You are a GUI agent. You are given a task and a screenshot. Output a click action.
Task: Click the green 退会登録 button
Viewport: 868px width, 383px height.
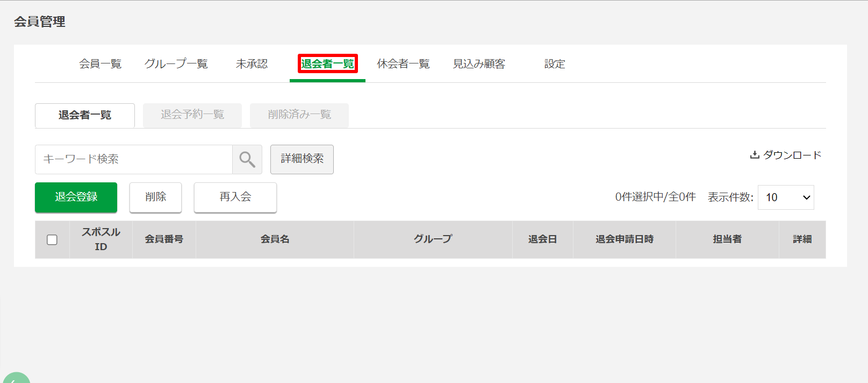76,197
